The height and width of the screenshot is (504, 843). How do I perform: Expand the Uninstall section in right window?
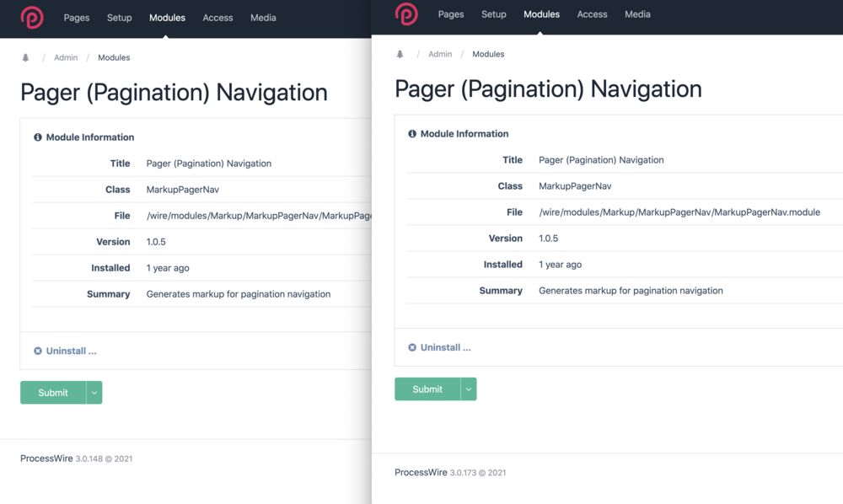(445, 348)
